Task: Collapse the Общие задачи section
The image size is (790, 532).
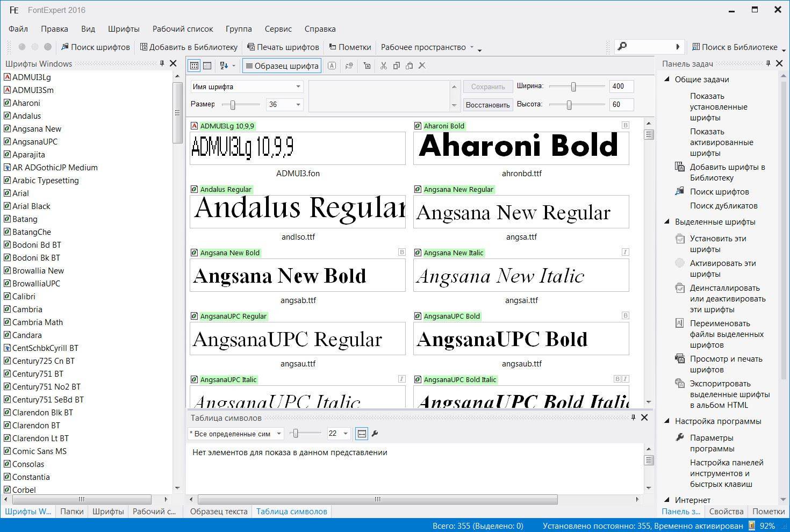Action: coord(667,80)
